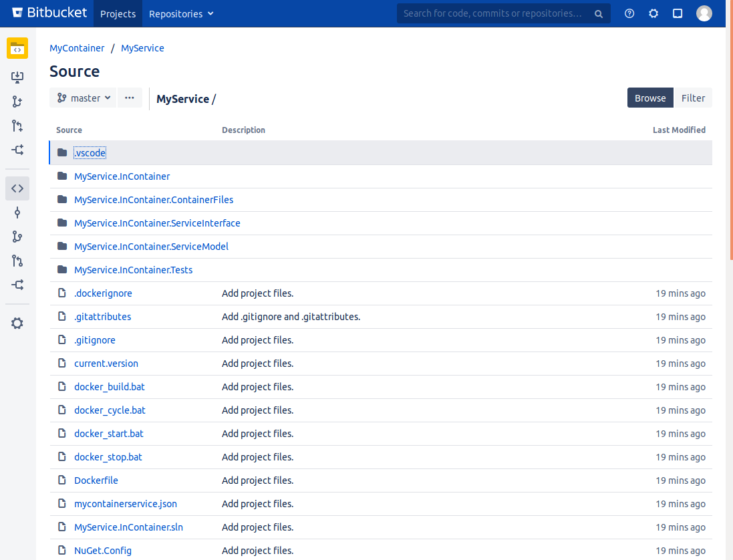The image size is (733, 560).
Task: Click branch icon on master selector
Action: (x=61, y=98)
